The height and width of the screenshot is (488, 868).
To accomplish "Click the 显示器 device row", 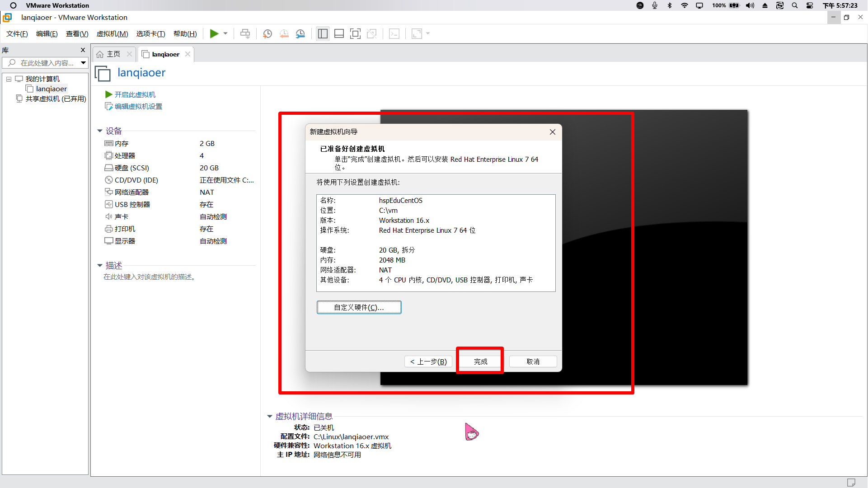I will (179, 241).
